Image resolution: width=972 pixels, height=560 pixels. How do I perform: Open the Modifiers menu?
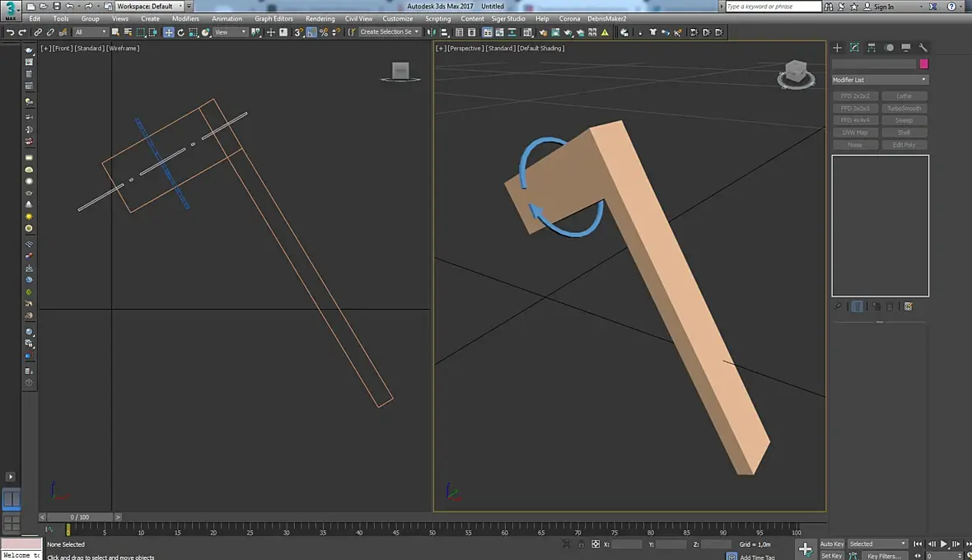pos(185,18)
